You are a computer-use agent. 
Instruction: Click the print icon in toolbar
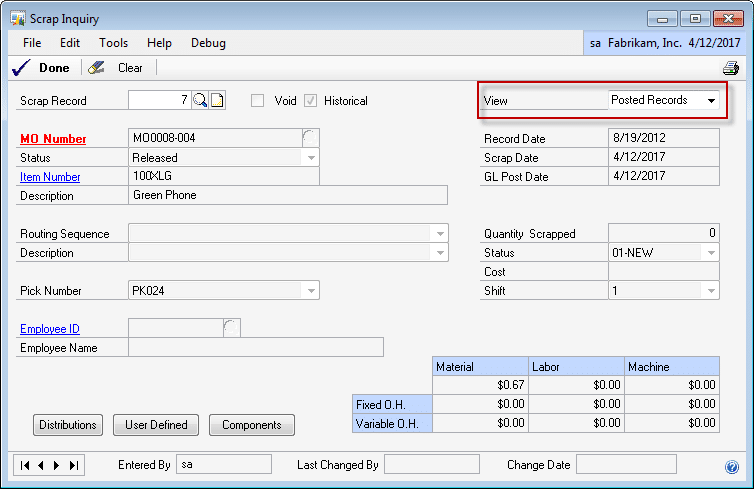tap(730, 68)
